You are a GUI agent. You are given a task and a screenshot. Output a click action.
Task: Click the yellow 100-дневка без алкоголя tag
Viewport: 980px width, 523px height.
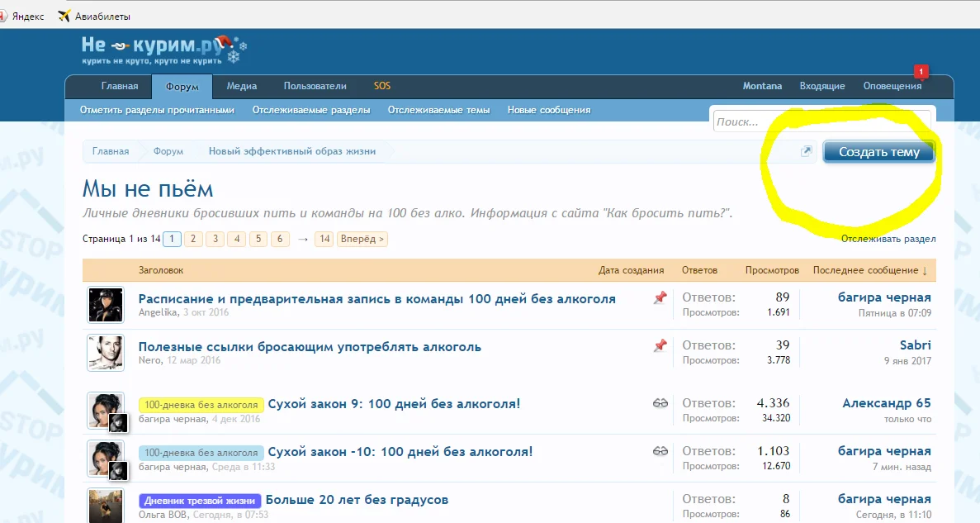[201, 405]
